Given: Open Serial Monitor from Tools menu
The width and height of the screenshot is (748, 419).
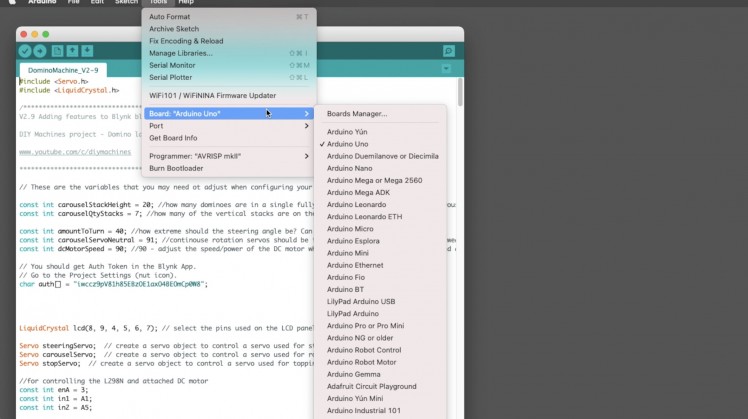Looking at the screenshot, I should [x=229, y=65].
